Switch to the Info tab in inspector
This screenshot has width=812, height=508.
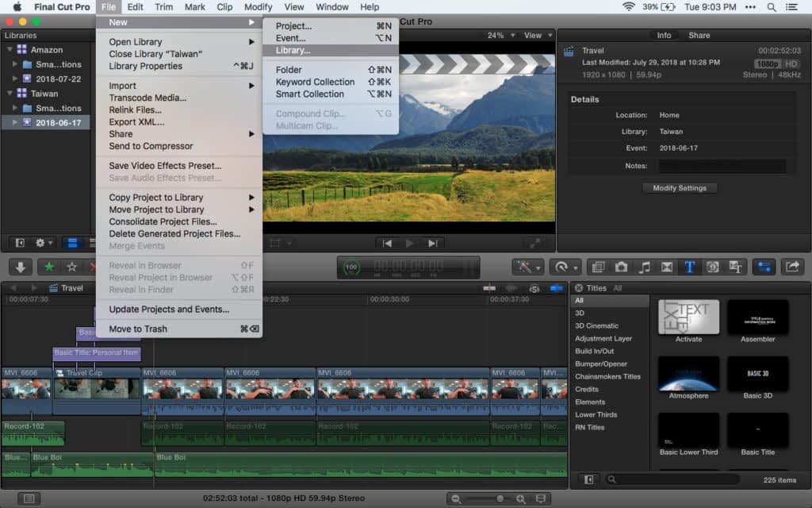point(664,35)
